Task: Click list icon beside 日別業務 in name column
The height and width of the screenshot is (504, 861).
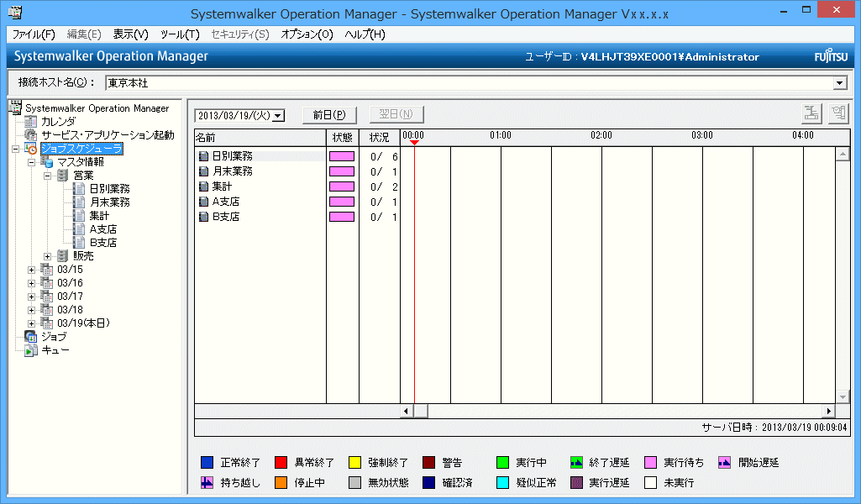Action: [x=204, y=156]
